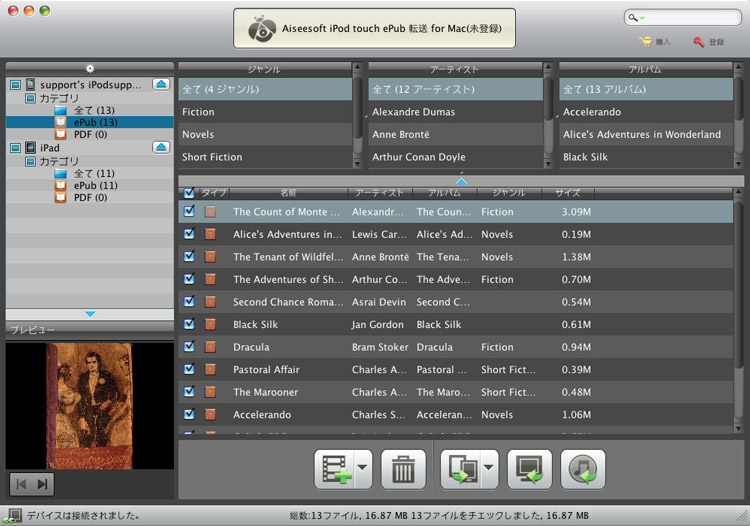The width and height of the screenshot is (750, 526).
Task: Click the export to iTunes icon
Action: tap(583, 469)
